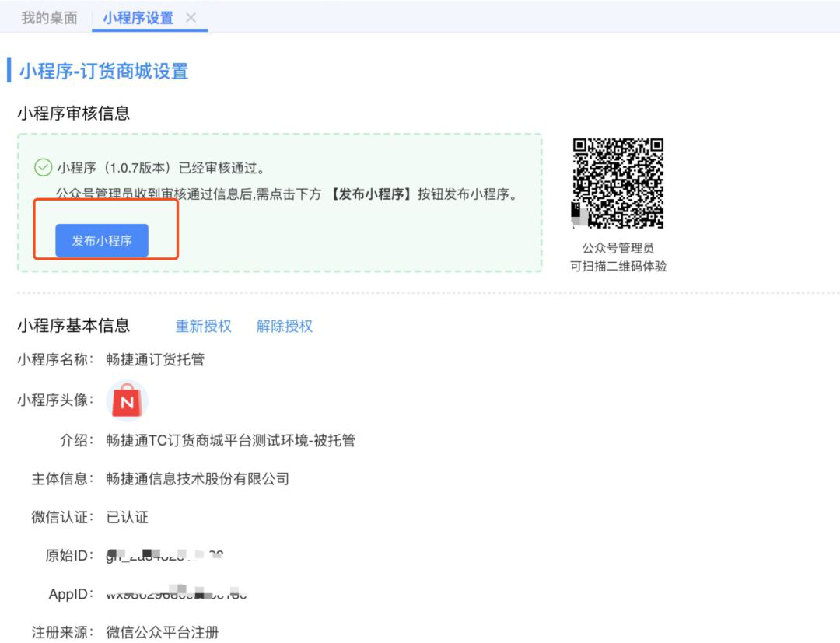840x643 pixels.
Task: Click the 注册来源 field label
Action: pos(62,632)
